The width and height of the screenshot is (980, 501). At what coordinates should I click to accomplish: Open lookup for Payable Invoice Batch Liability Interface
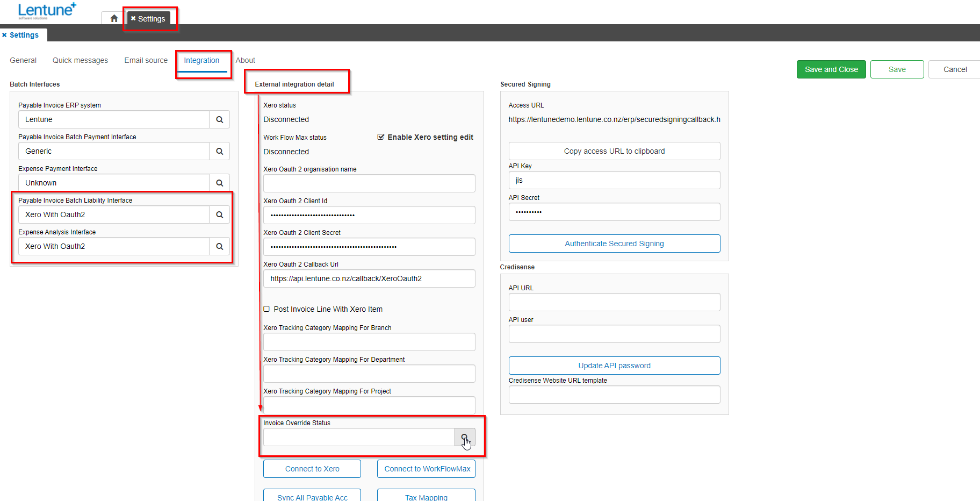point(220,214)
